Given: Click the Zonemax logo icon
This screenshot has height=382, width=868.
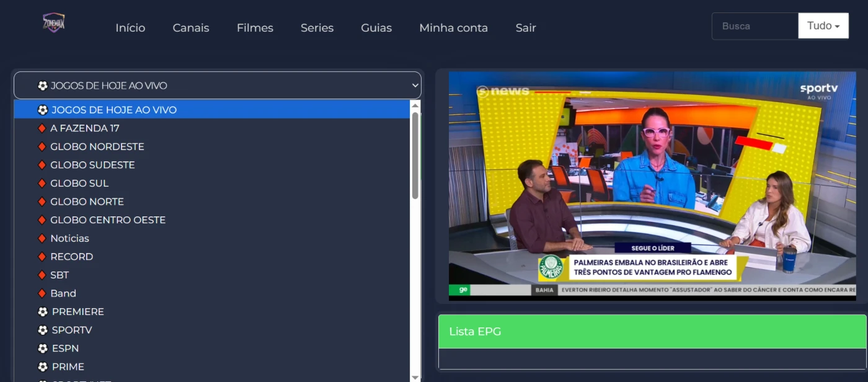Looking at the screenshot, I should coord(53,24).
